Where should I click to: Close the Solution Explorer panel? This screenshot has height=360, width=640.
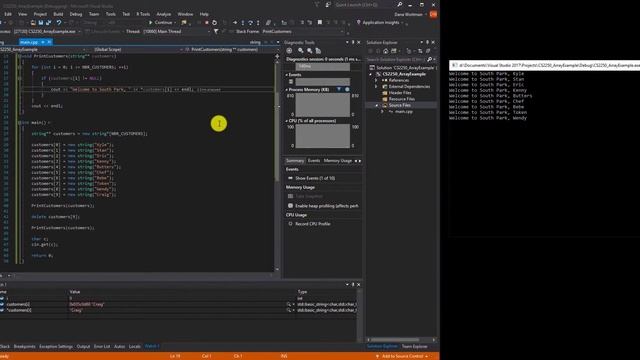[x=433, y=42]
